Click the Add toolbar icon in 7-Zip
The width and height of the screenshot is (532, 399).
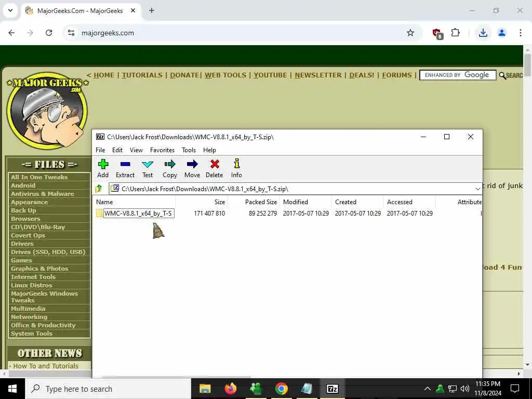click(103, 168)
